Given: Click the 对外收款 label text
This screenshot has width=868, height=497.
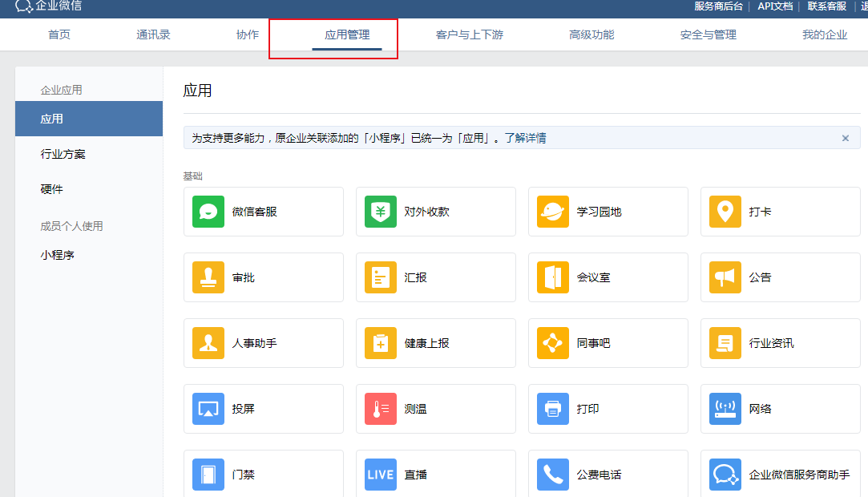Looking at the screenshot, I should (426, 212).
